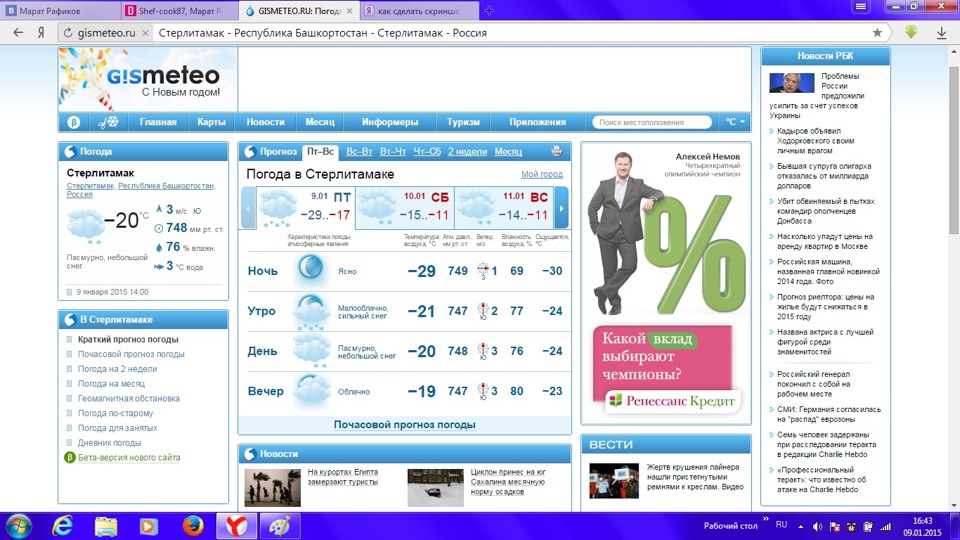Open 'Почасовой прогноз погоды' link below table
The width and height of the screenshot is (960, 540).
click(405, 424)
